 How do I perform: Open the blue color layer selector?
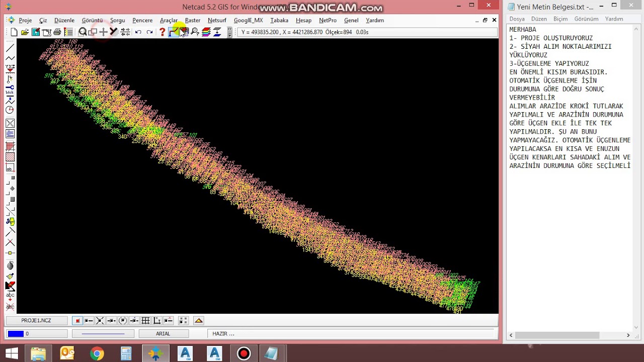click(36, 333)
